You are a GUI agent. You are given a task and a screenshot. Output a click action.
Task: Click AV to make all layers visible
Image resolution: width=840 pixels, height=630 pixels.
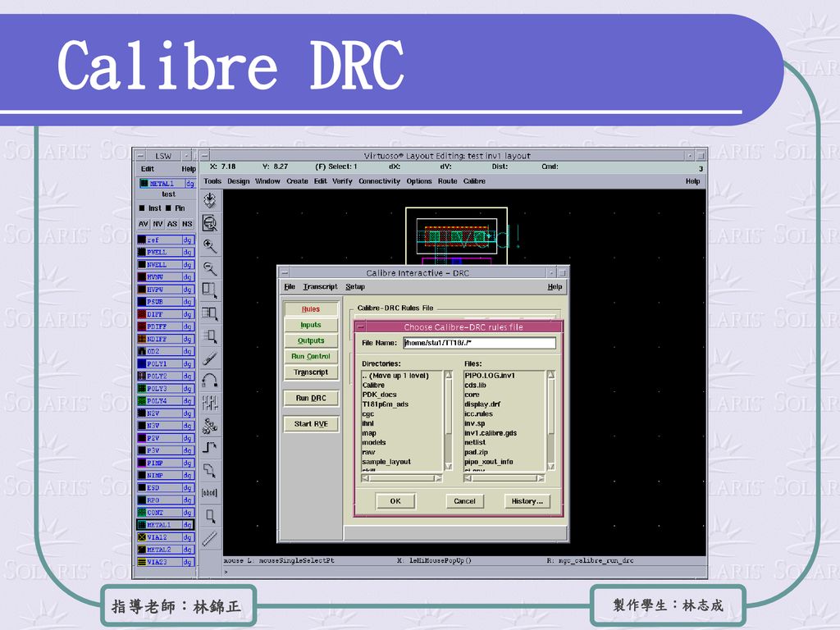[x=143, y=224]
